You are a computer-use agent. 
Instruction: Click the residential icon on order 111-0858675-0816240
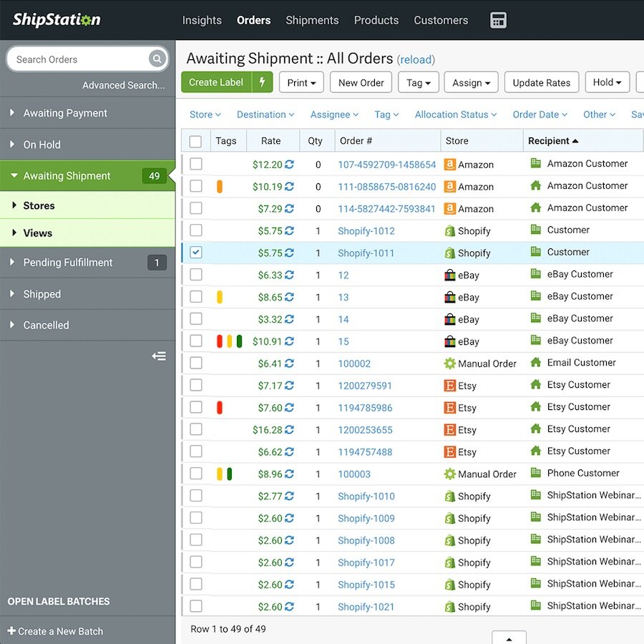tap(535, 185)
